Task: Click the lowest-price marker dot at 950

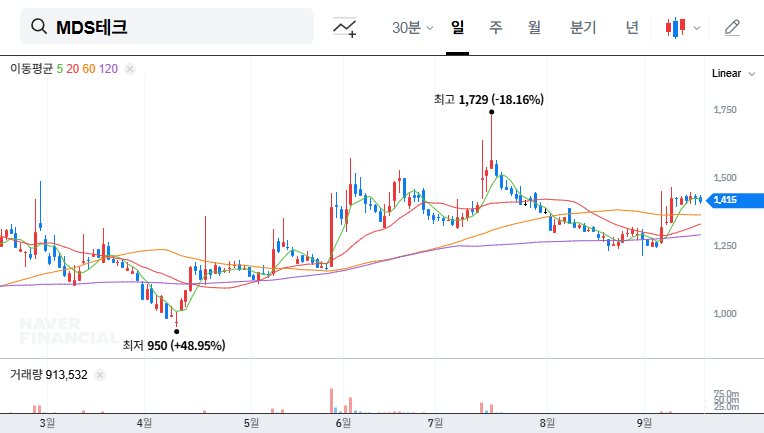Action: coord(176,332)
